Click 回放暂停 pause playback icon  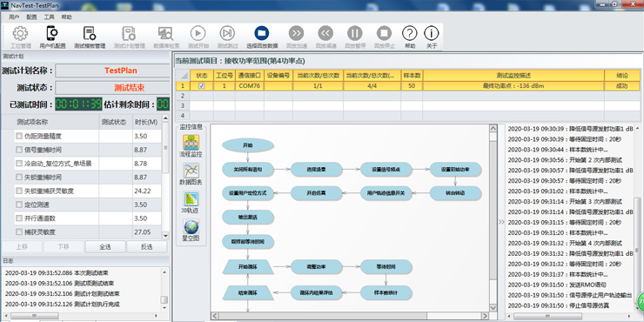click(355, 37)
